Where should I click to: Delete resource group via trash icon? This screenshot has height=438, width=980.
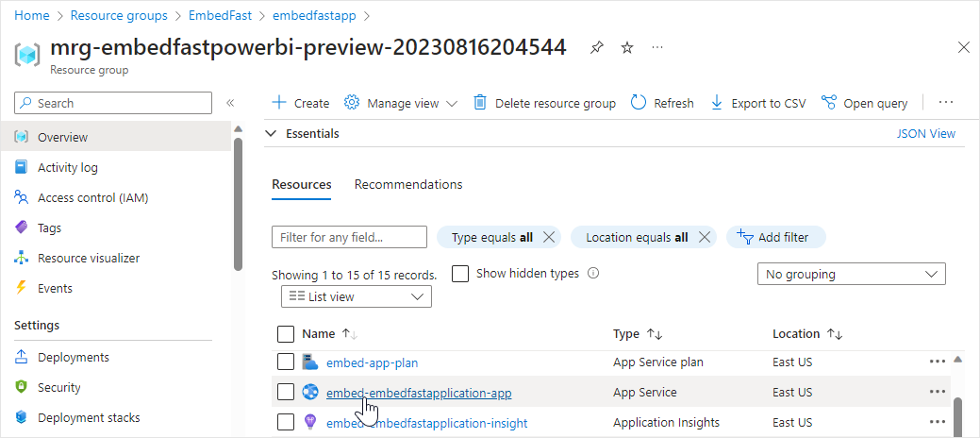click(480, 103)
